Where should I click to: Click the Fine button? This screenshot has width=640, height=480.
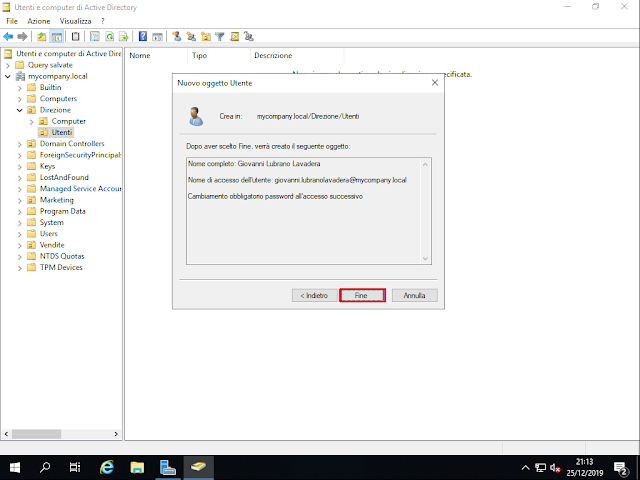point(362,296)
